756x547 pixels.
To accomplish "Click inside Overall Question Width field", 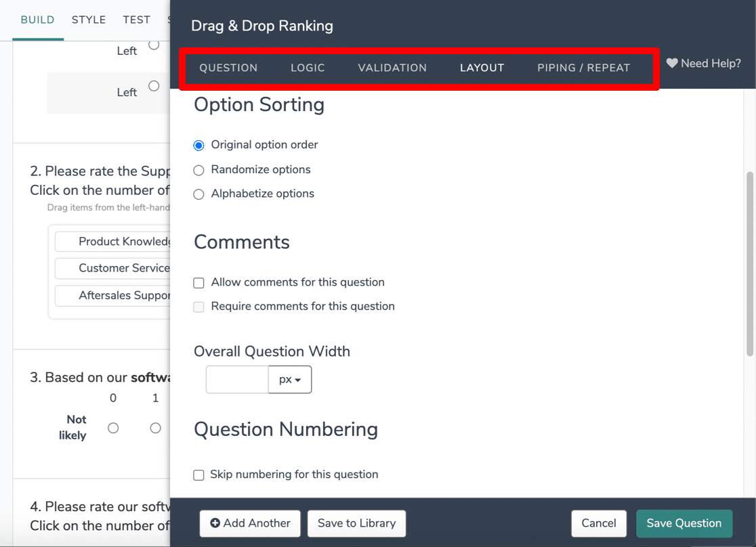I will pos(237,380).
